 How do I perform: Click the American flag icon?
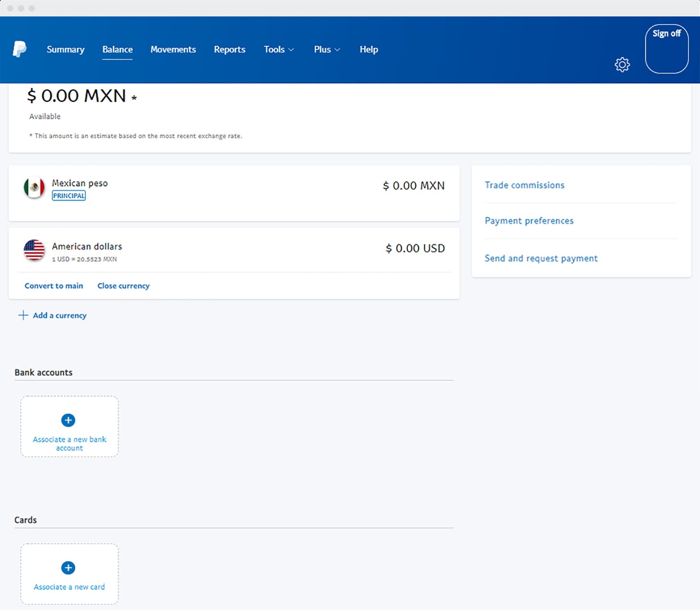click(34, 250)
